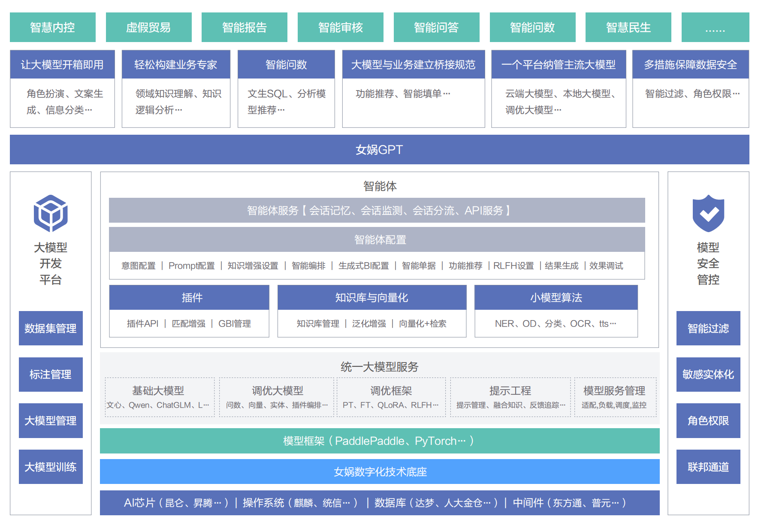Click the shield checkmark icon above 模型安全管控

tap(708, 213)
